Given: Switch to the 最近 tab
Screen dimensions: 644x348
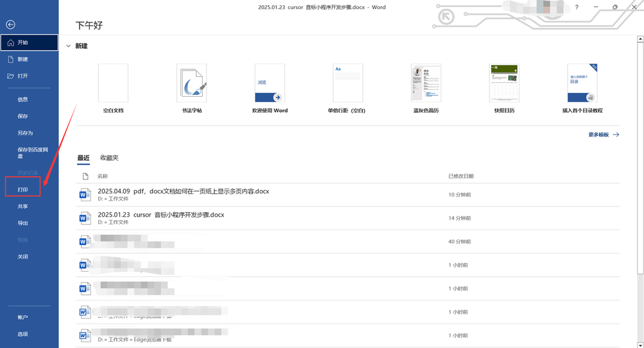Looking at the screenshot, I should [x=83, y=158].
